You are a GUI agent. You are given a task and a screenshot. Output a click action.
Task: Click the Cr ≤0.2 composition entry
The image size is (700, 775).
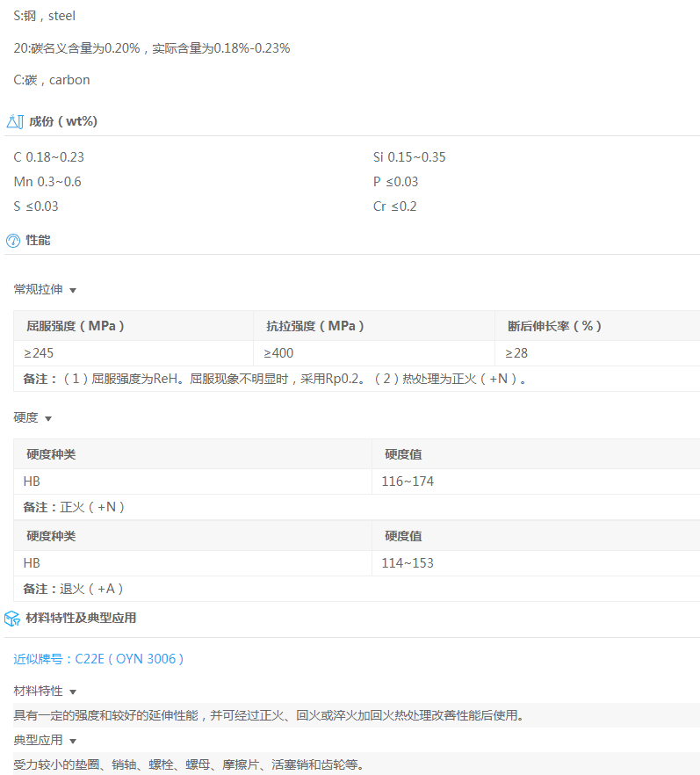tap(394, 206)
